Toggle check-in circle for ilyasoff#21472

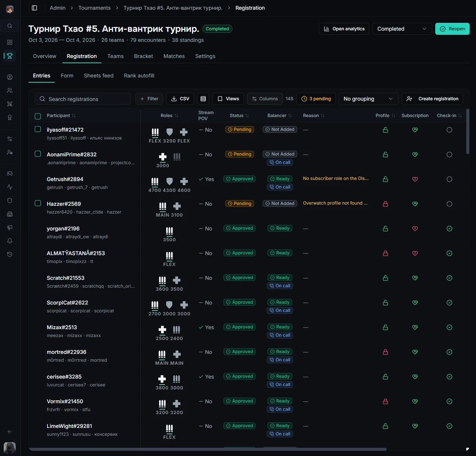[x=449, y=130]
